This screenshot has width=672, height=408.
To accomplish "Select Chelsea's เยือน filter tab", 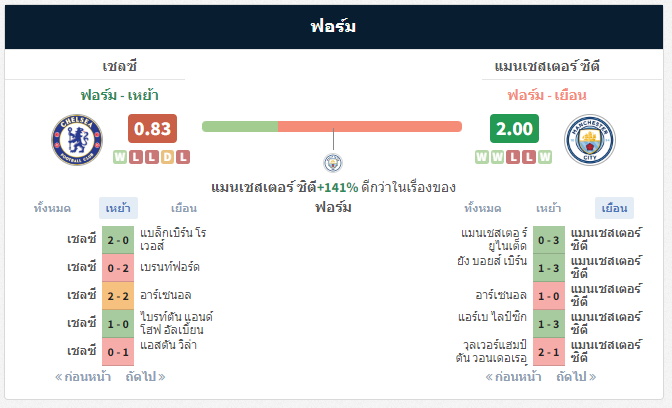I will point(184,208).
